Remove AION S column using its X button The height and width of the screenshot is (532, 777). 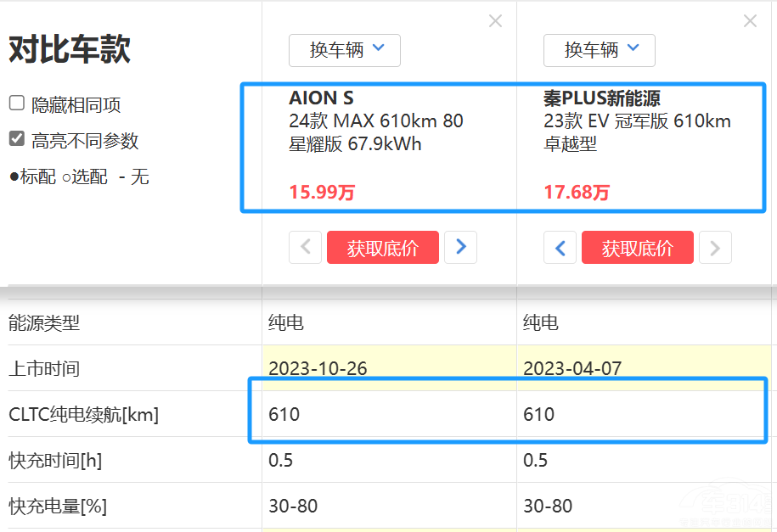tap(495, 21)
